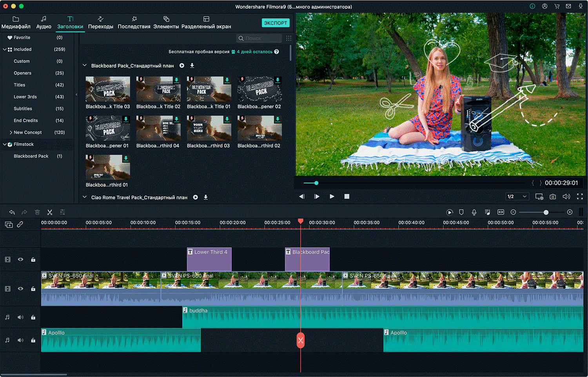This screenshot has height=377, width=588.
Task: Click the red scissors split button on the playhead
Action: click(x=301, y=341)
